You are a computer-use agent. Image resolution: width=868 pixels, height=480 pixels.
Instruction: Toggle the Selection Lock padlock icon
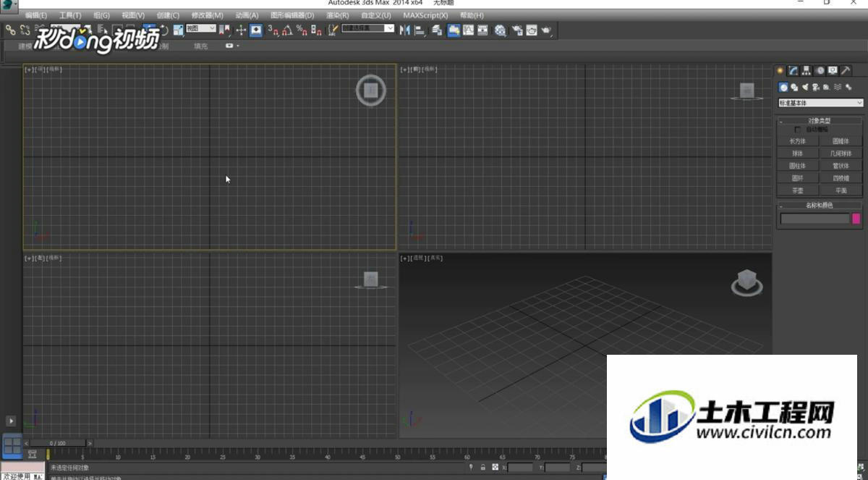click(x=483, y=467)
